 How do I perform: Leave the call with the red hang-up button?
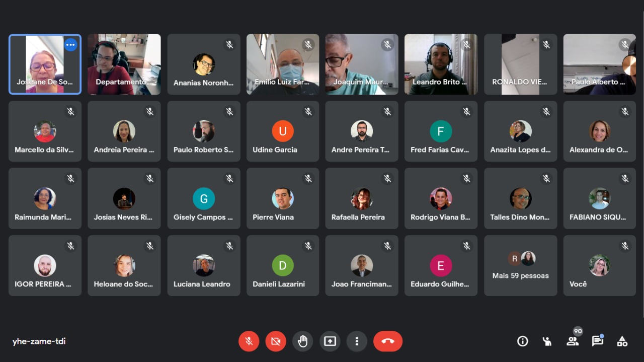pos(388,341)
